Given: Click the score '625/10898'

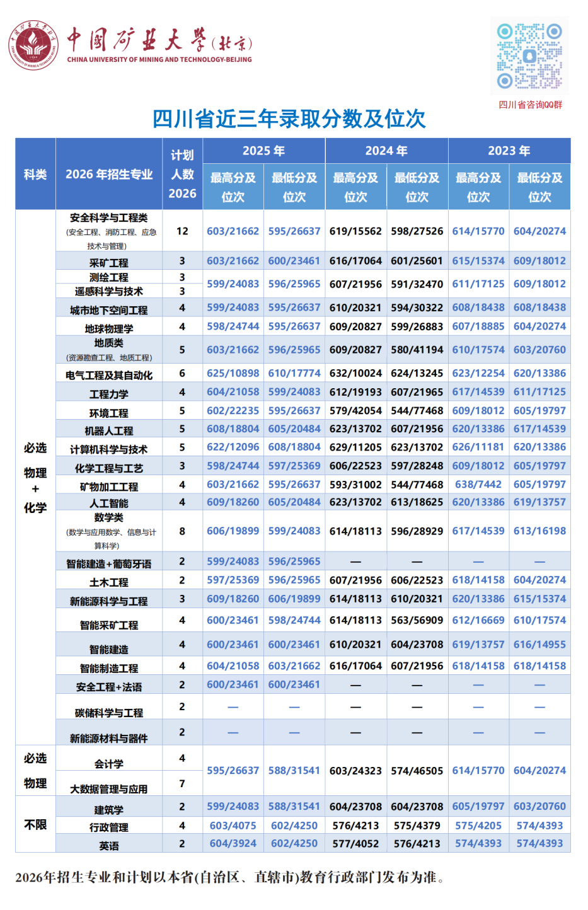Looking at the screenshot, I should [x=233, y=373].
